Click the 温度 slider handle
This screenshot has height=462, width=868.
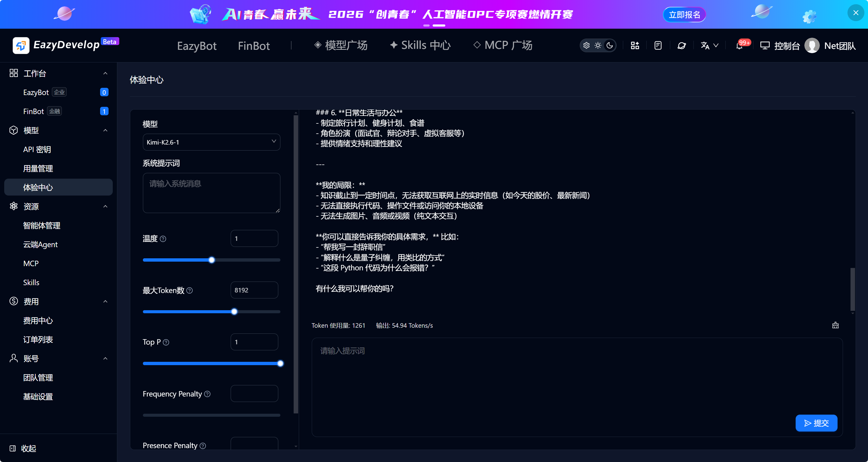coord(212,260)
